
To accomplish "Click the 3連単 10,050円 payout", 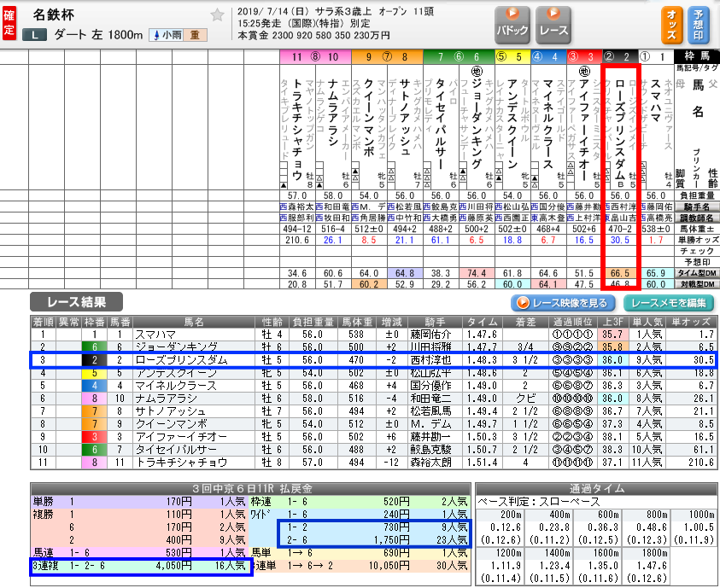I will (359, 566).
